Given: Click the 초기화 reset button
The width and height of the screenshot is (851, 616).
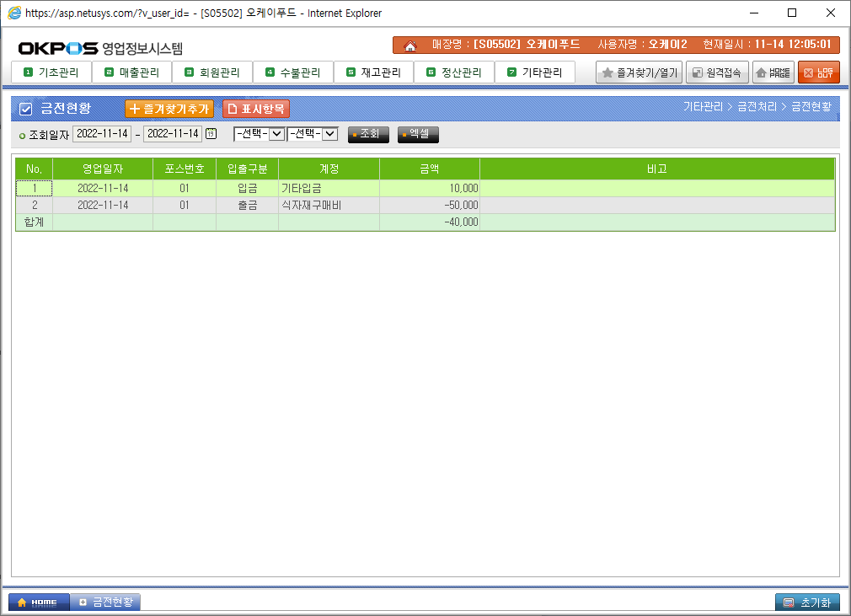Looking at the screenshot, I should pyautogui.click(x=807, y=603).
